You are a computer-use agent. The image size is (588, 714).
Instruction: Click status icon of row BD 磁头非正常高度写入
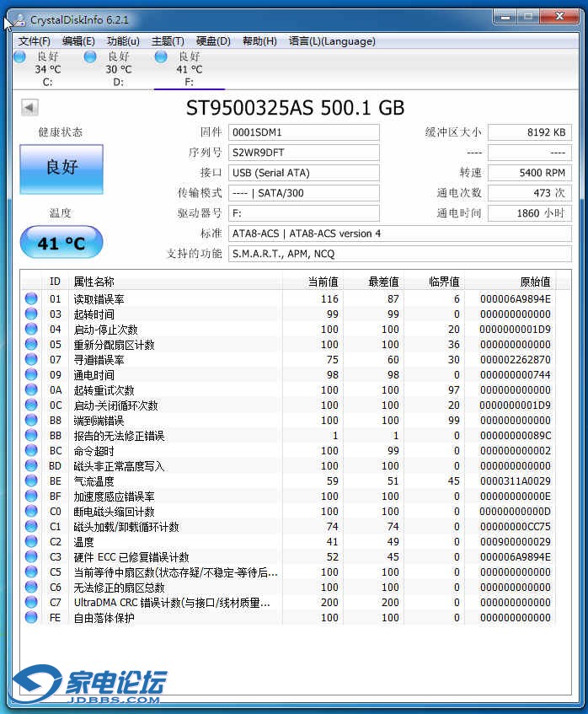point(31,465)
